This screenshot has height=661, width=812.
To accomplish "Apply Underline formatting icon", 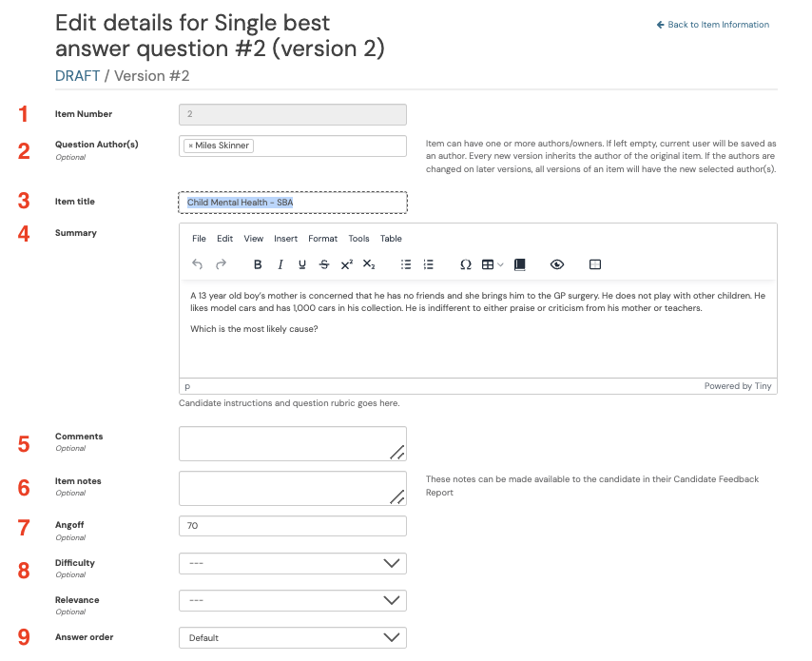I will pyautogui.click(x=302, y=264).
